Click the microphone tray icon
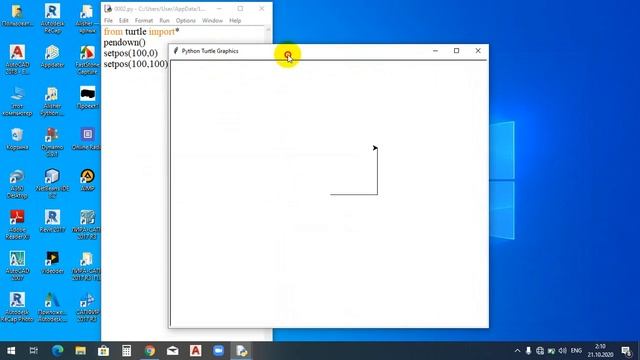Screen dimensions: 640x360 click(x=529, y=351)
